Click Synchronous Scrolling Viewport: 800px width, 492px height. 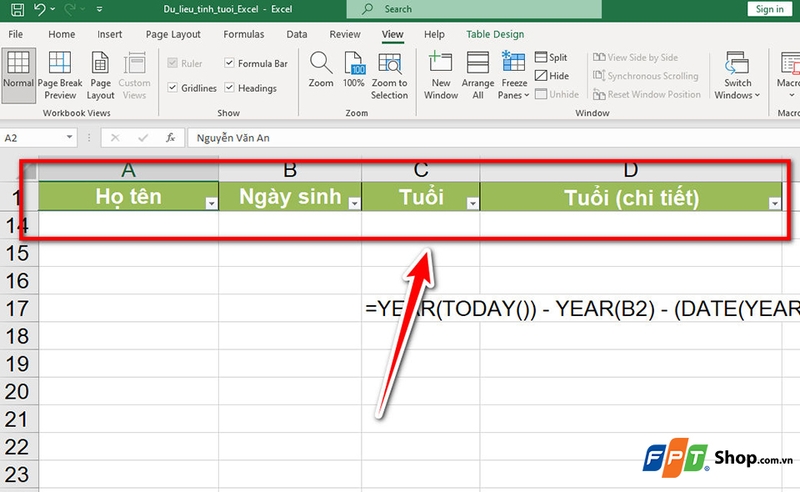pyautogui.click(x=645, y=76)
